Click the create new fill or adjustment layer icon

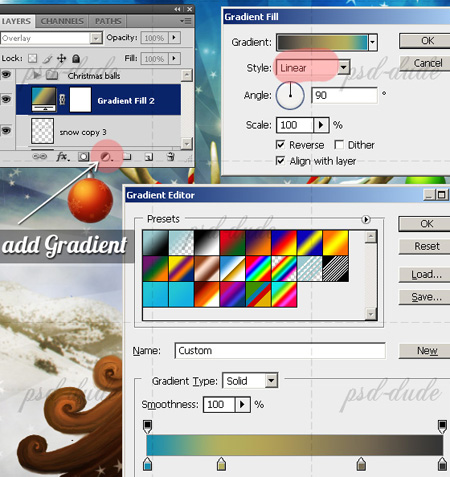coord(106,157)
